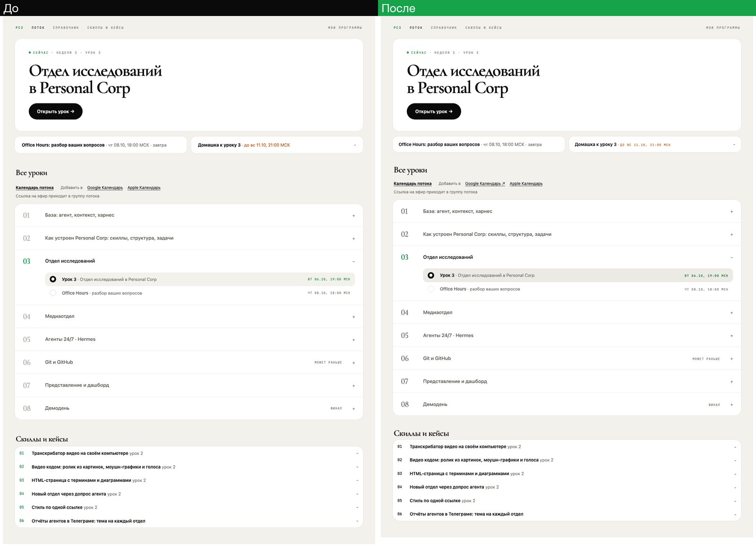The image size is (756, 547).
Task: Open Google Календарь link in До panel
Action: click(105, 188)
